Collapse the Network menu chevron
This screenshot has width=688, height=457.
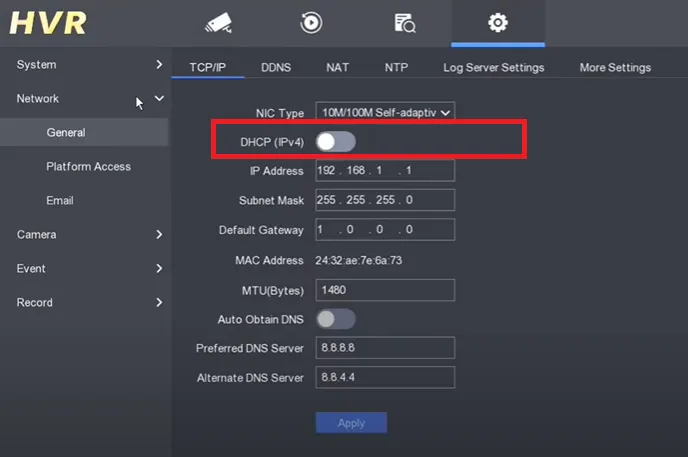pos(159,98)
